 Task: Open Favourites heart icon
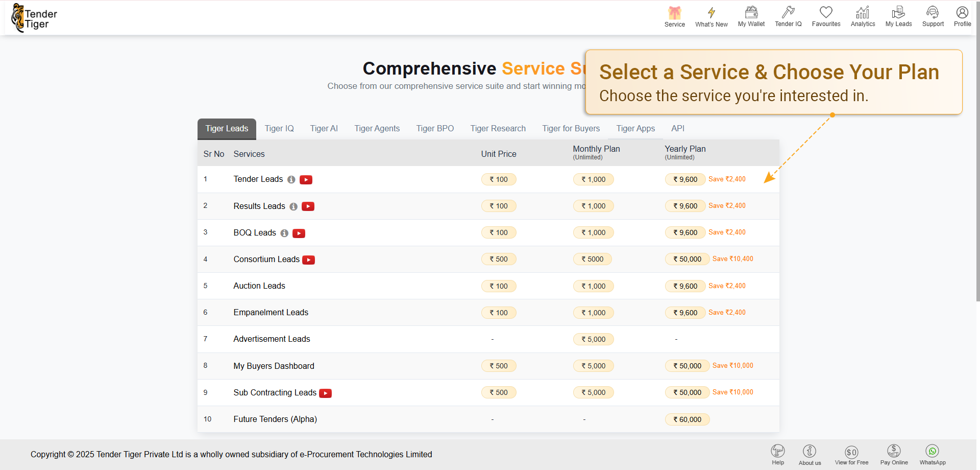tap(826, 13)
